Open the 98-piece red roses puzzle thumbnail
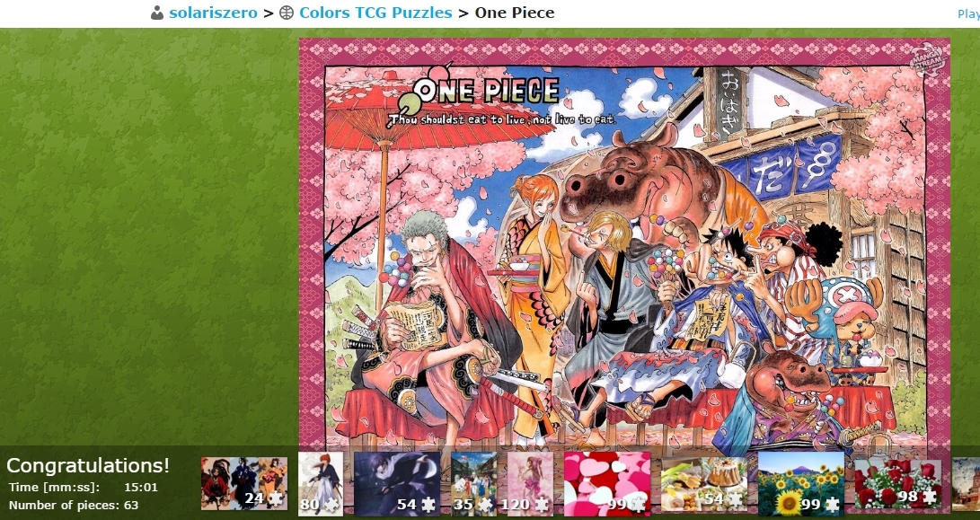 coord(898,484)
